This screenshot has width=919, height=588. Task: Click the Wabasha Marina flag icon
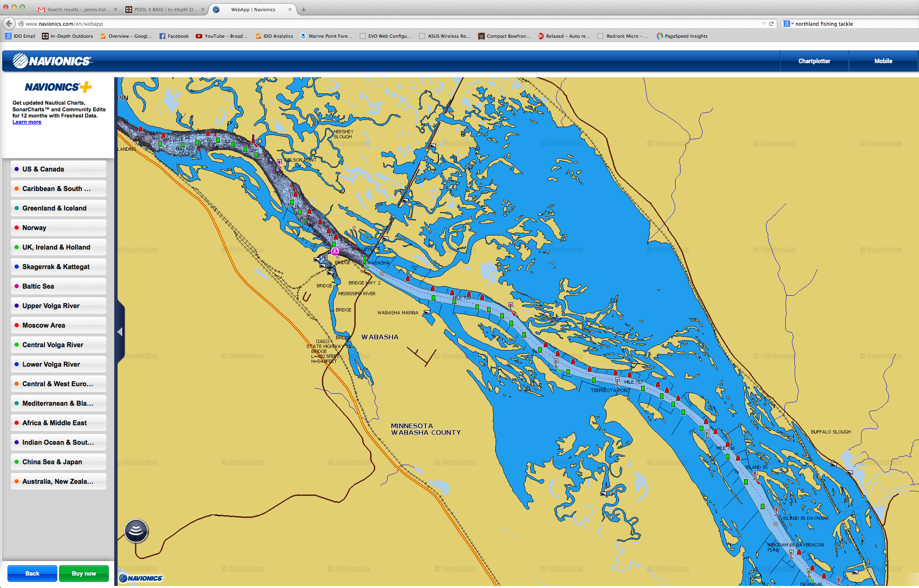pyautogui.click(x=427, y=312)
